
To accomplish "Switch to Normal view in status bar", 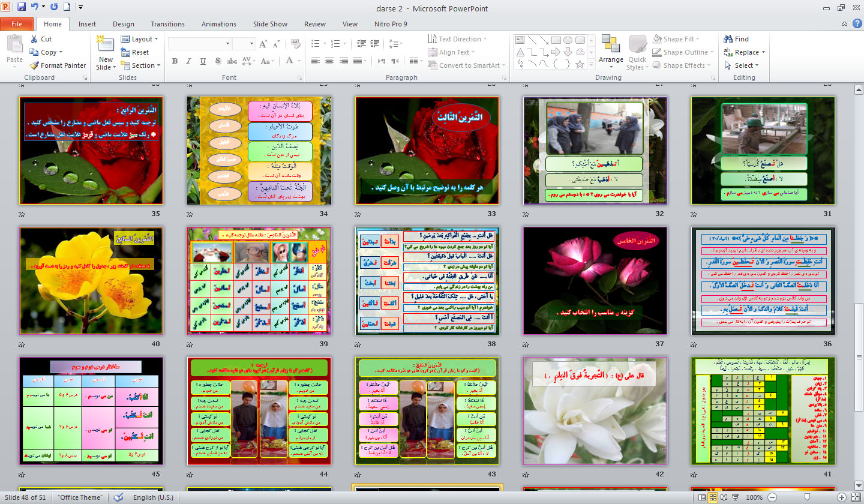I will point(700,497).
